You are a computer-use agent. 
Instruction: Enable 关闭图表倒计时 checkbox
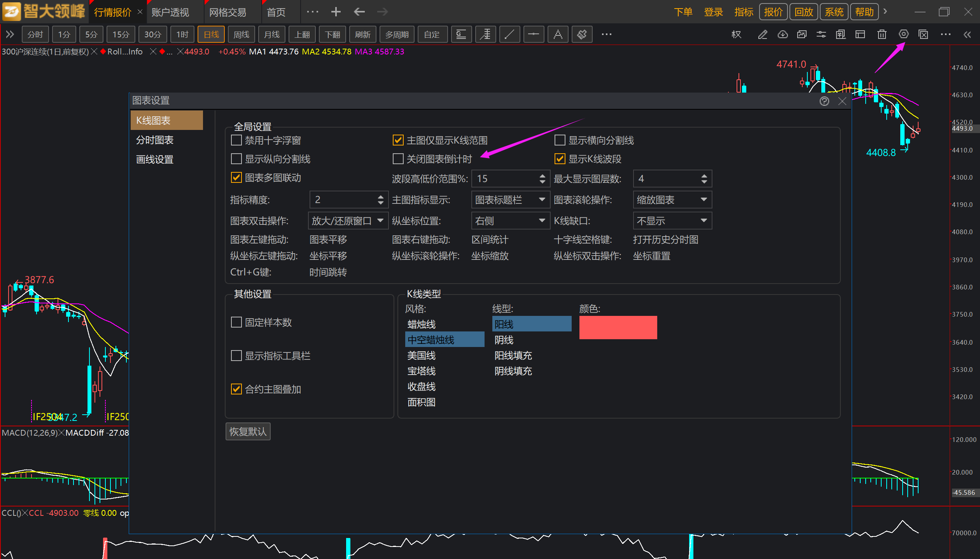pyautogui.click(x=398, y=159)
